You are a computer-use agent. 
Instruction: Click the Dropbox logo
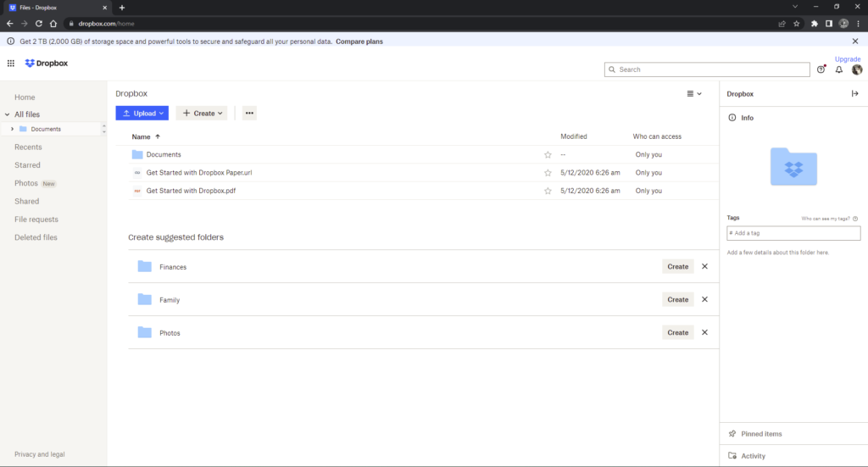(47, 63)
